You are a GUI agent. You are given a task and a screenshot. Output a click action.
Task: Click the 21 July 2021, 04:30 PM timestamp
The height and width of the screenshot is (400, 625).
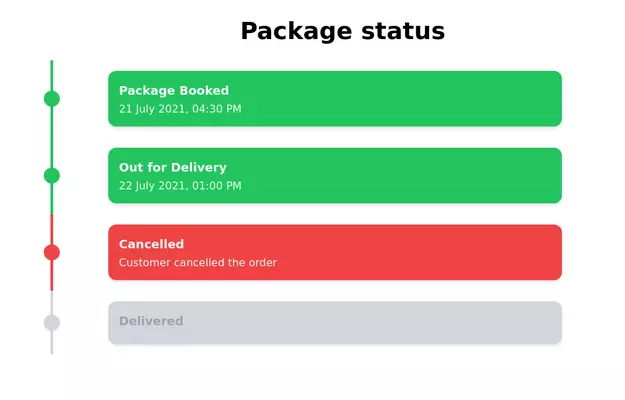tap(180, 109)
